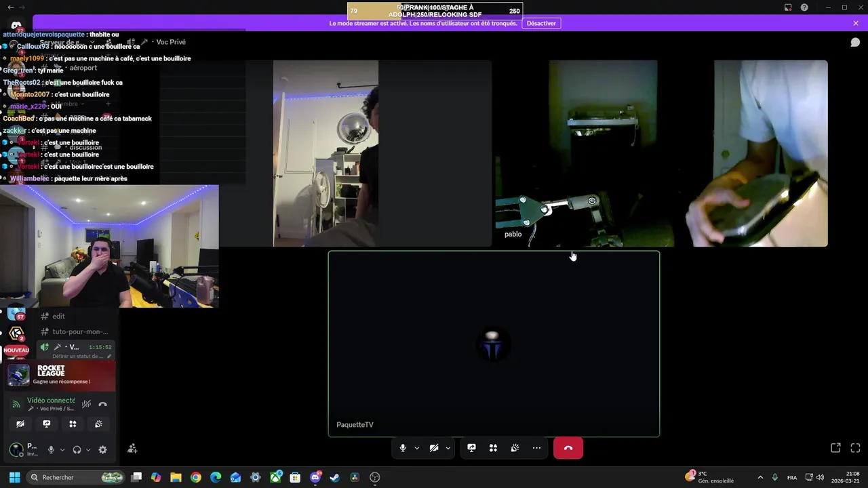Open User Settings gear icon
The height and width of the screenshot is (488, 868).
[x=102, y=449]
